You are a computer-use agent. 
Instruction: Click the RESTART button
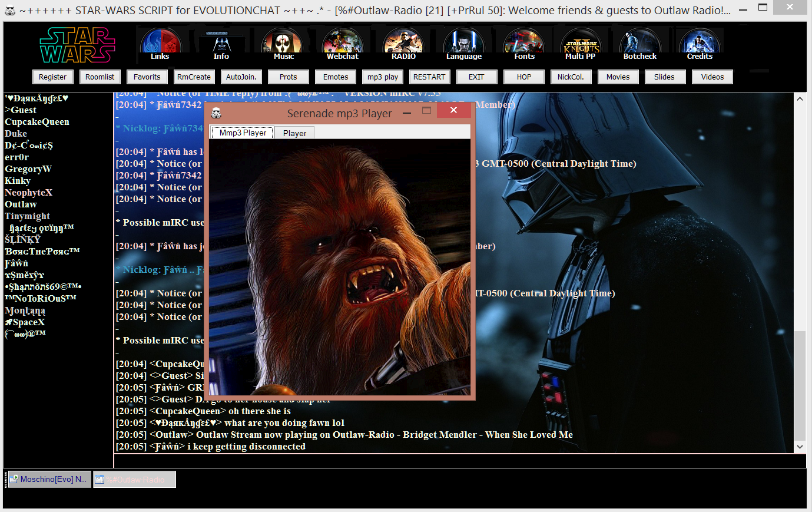tap(429, 77)
